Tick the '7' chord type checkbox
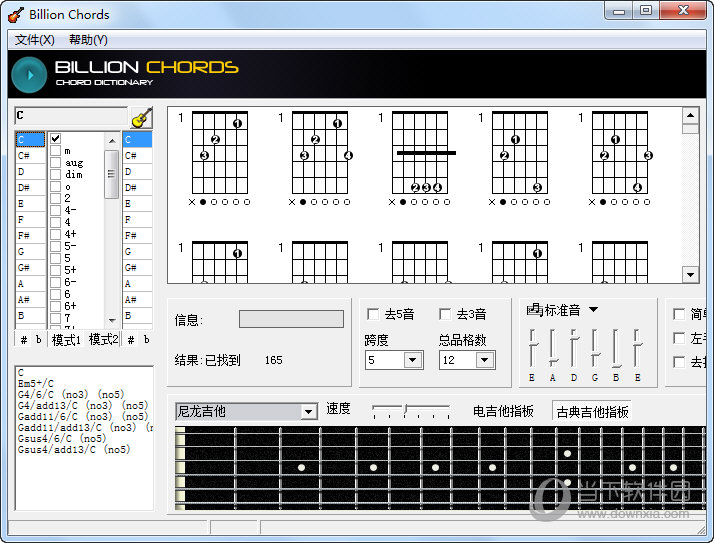The image size is (714, 543). pos(56,318)
